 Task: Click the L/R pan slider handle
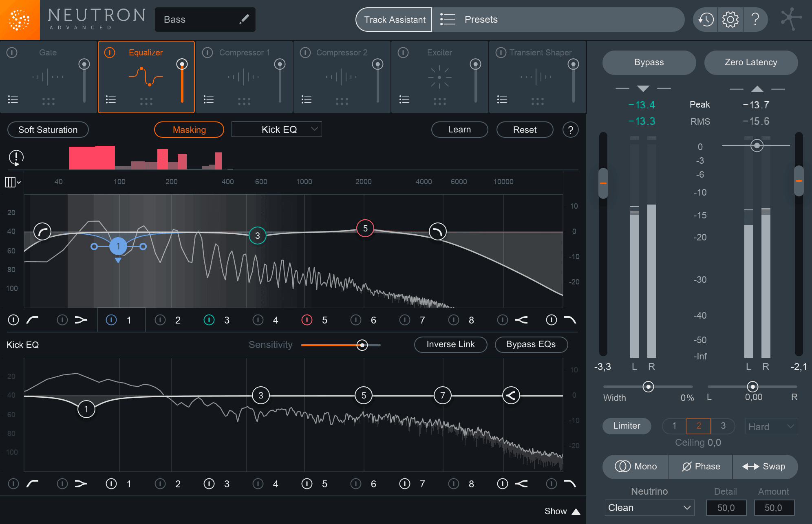click(752, 386)
